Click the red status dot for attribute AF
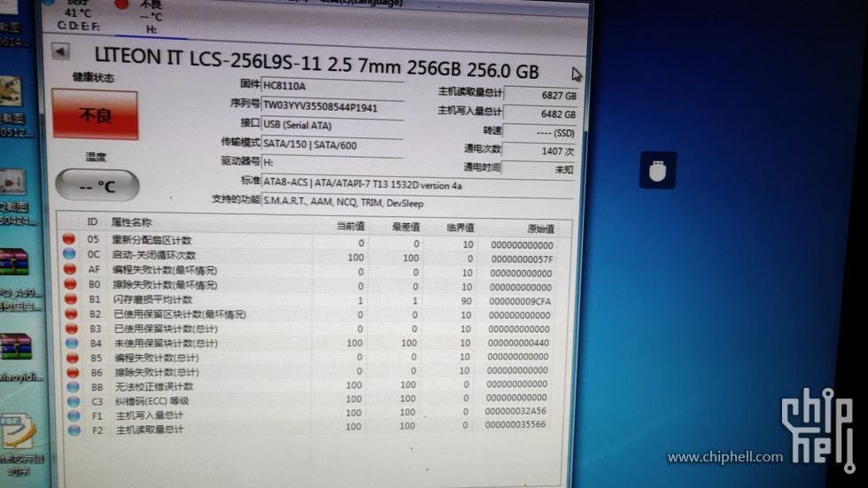Screen dimensions: 868x488 (x=70, y=268)
